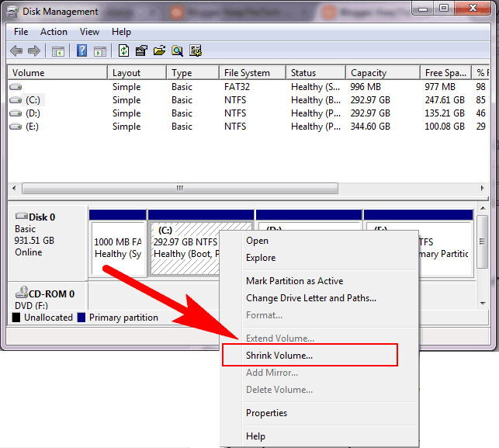Open the Properties toolbar icon
The image size is (499, 448).
141,50
